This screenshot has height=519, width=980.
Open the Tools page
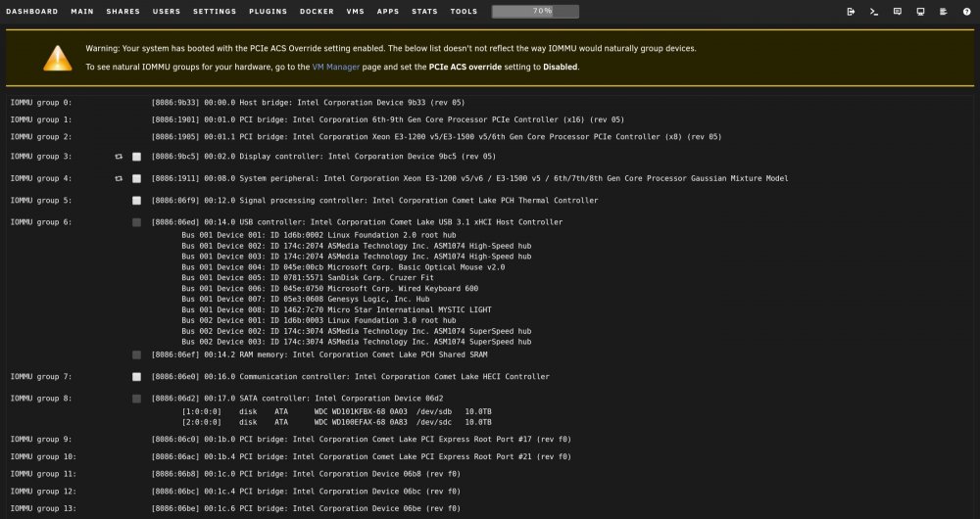coord(464,11)
